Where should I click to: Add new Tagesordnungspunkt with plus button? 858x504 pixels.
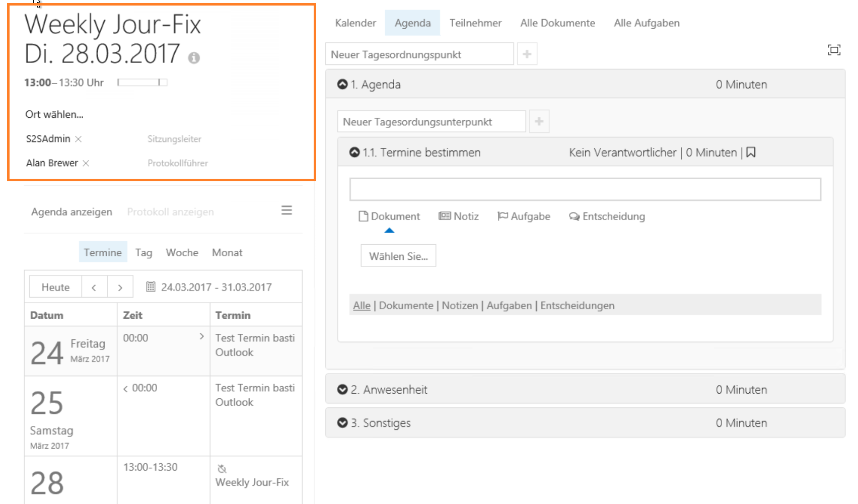click(527, 54)
